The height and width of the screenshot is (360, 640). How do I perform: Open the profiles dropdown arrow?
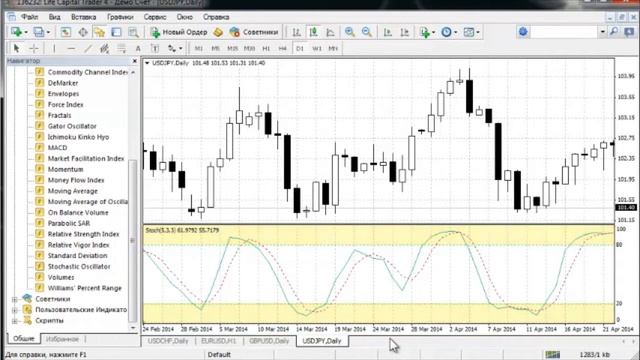coord(48,32)
